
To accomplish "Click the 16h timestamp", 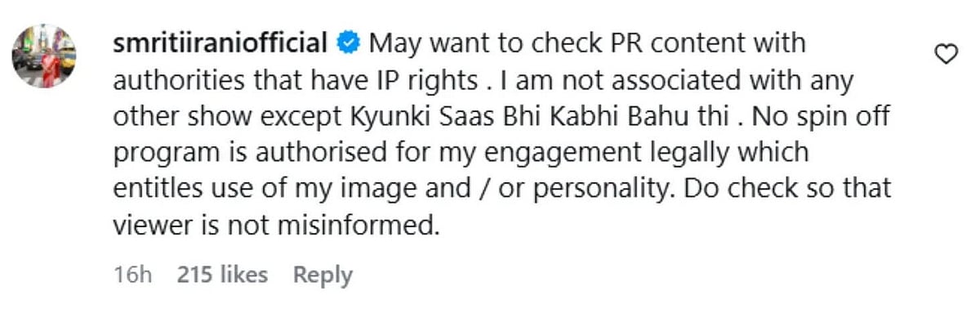I will tap(133, 275).
